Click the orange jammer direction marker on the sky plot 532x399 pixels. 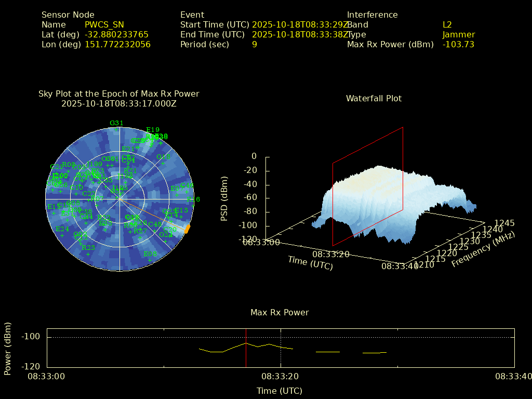point(187,229)
